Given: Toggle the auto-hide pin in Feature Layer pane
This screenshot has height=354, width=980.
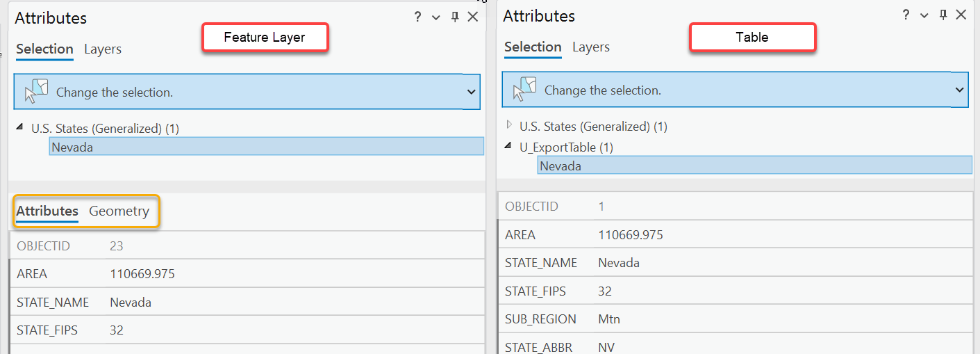Looking at the screenshot, I should click(455, 17).
